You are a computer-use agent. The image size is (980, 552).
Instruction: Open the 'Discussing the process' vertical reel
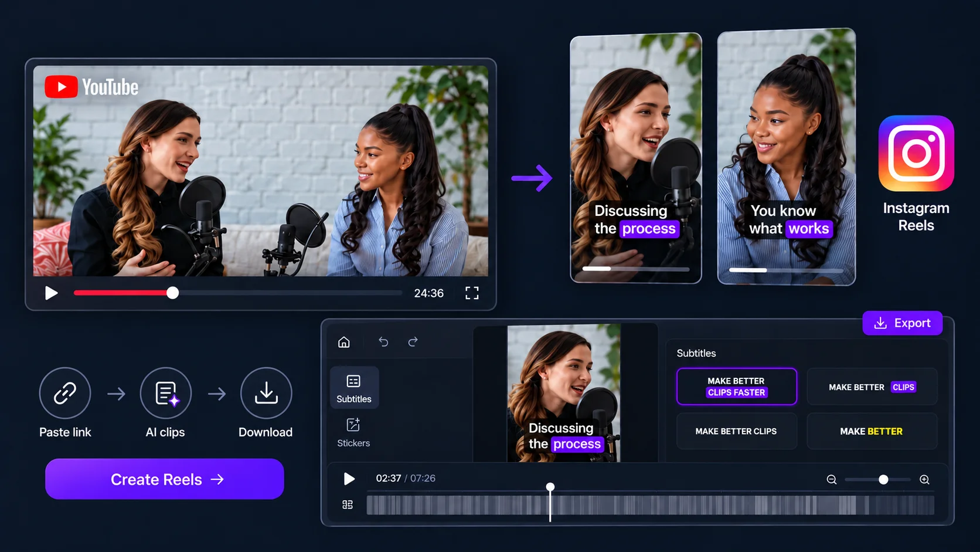pos(636,158)
